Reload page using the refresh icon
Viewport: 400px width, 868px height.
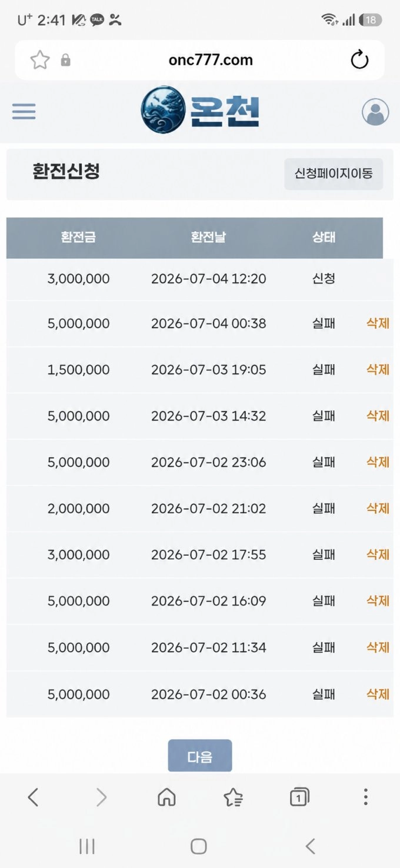click(x=359, y=59)
